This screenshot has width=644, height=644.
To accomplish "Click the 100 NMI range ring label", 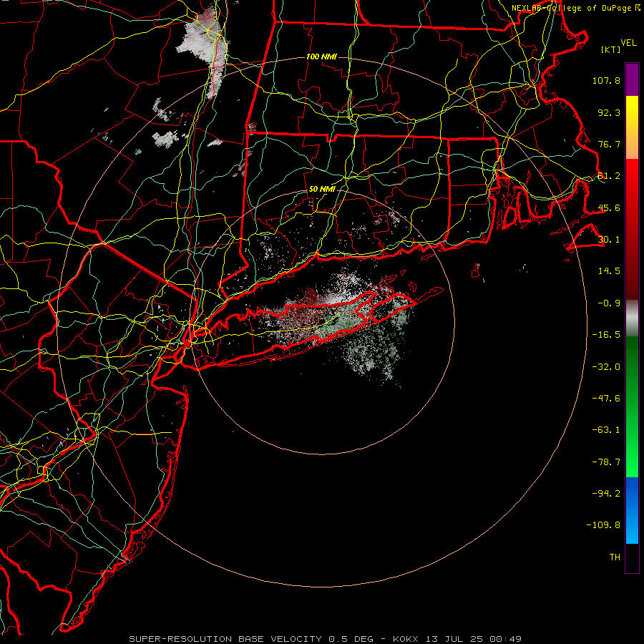I will 321,57.
